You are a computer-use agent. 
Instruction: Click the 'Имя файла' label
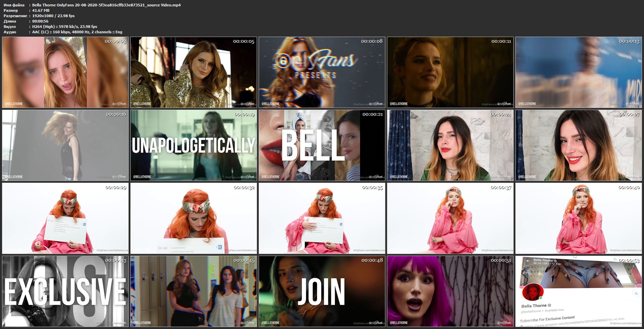(14, 5)
